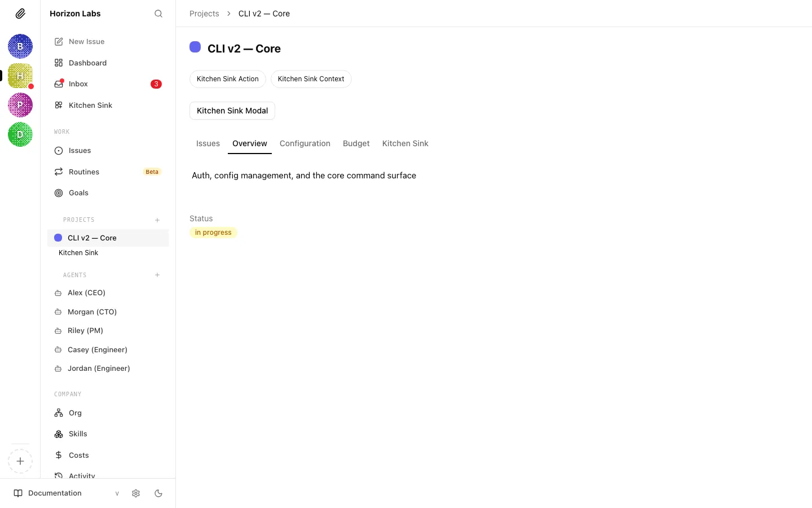812x508 pixels.
Task: Click the purple project color swatch in the header
Action: coord(195,47)
